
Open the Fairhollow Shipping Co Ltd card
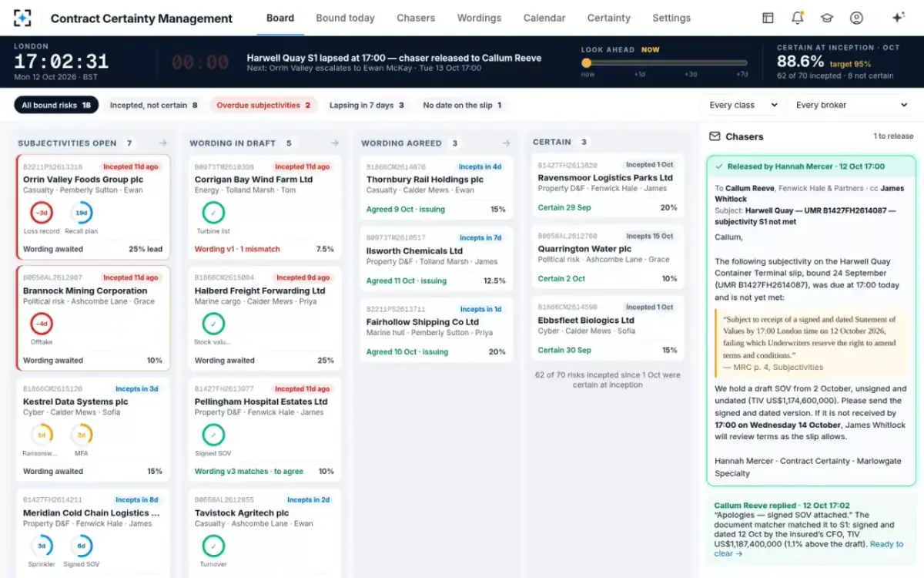tap(436, 330)
